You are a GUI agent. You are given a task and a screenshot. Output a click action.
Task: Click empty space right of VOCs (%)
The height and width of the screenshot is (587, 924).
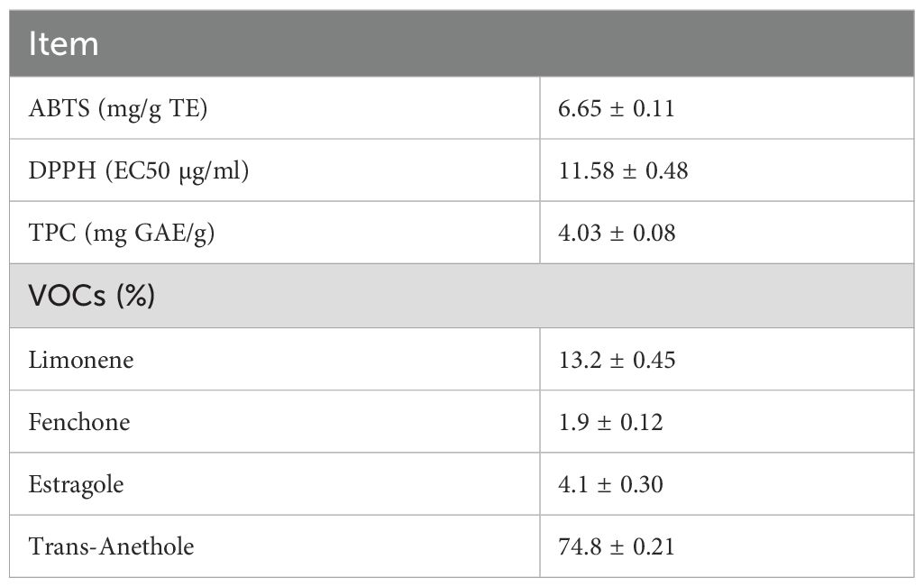(541, 296)
